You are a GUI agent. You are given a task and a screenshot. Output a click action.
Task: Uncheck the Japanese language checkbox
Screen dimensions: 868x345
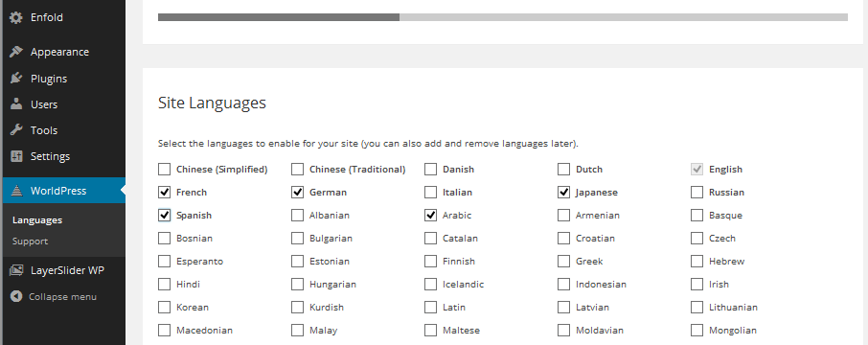563,193
